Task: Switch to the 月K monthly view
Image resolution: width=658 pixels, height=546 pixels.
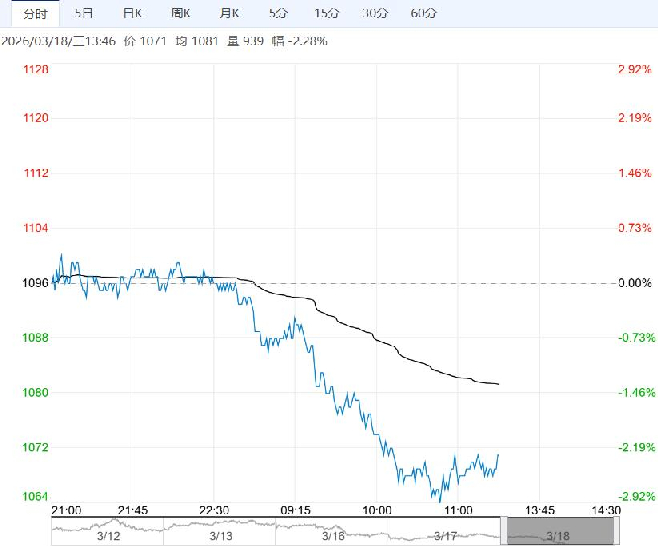Action: pyautogui.click(x=229, y=13)
